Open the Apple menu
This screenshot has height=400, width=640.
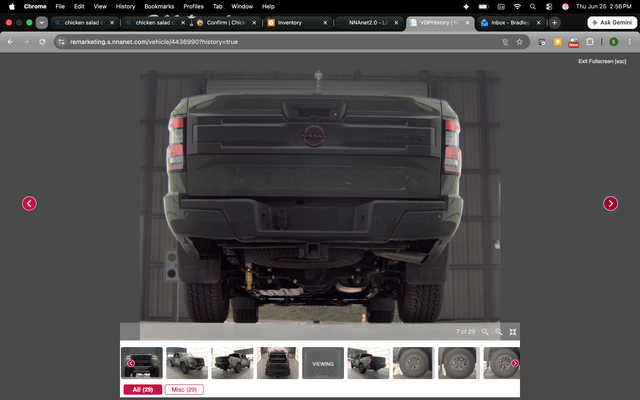(x=12, y=7)
